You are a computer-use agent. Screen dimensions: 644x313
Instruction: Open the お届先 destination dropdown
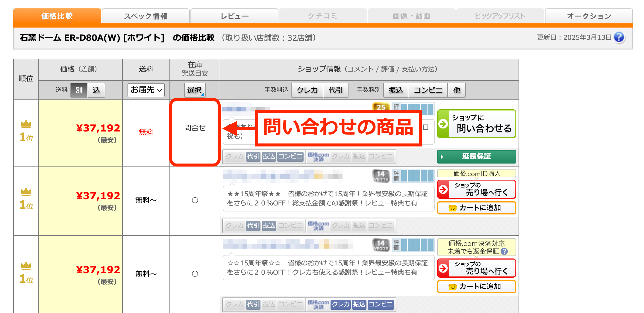pos(146,90)
